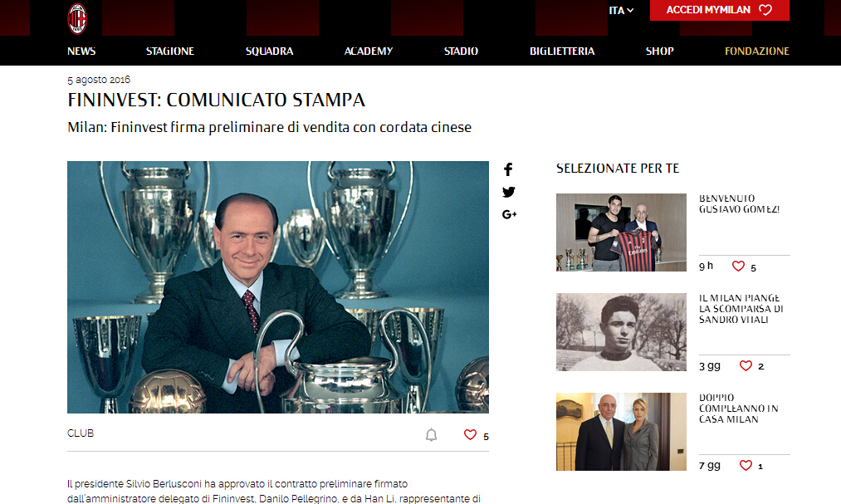The width and height of the screenshot is (841, 504).
Task: Like the Gustavo Gomez story heart
Action: pyautogui.click(x=739, y=266)
